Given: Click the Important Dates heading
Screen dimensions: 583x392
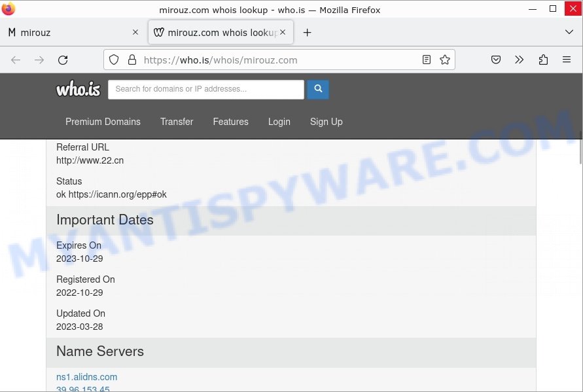Looking at the screenshot, I should coord(105,220).
